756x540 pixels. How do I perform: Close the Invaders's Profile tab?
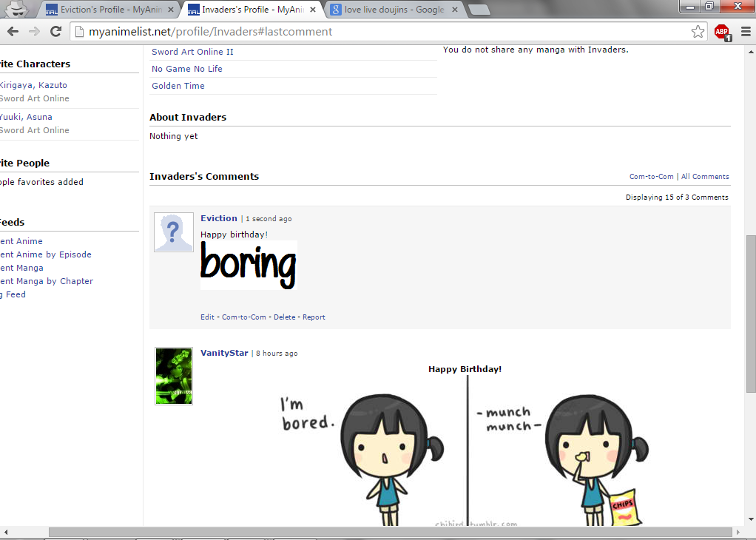pyautogui.click(x=312, y=10)
